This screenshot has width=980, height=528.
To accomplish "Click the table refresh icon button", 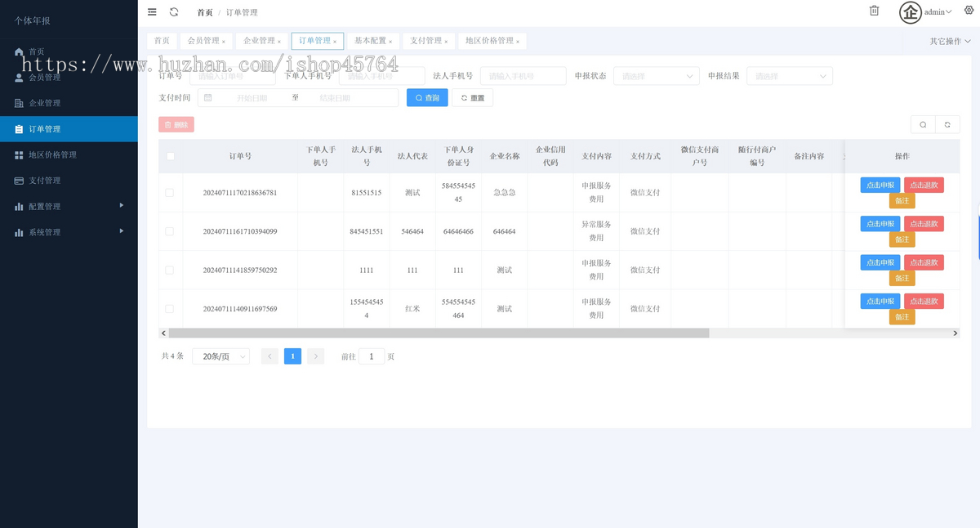I will 947,125.
